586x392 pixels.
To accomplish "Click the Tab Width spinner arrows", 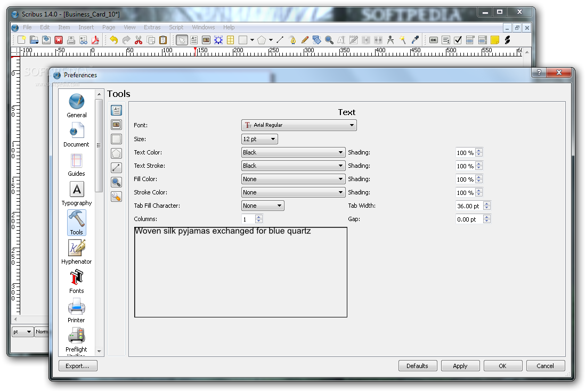I will point(486,206).
